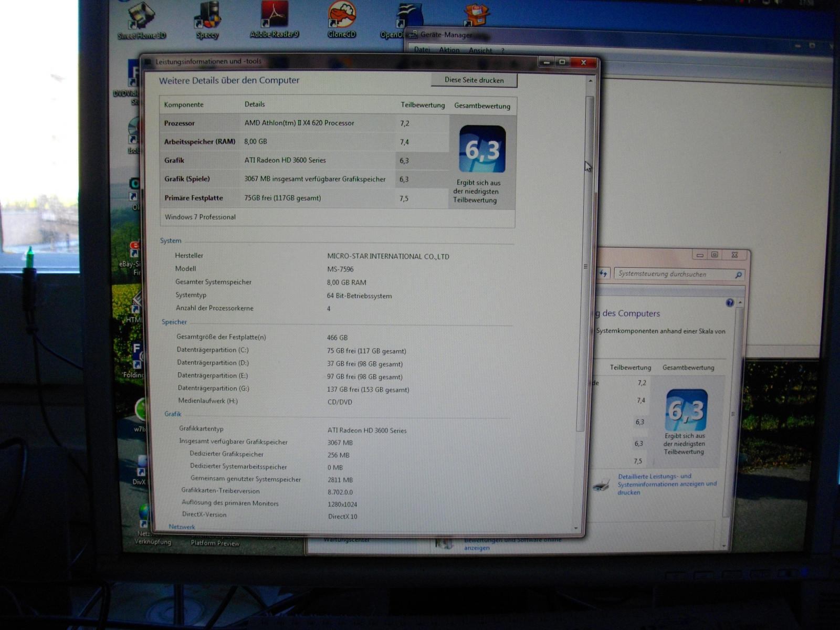Click the '3067 MB' total graphics memory value
Viewport: 840px width, 630px height.
[340, 443]
